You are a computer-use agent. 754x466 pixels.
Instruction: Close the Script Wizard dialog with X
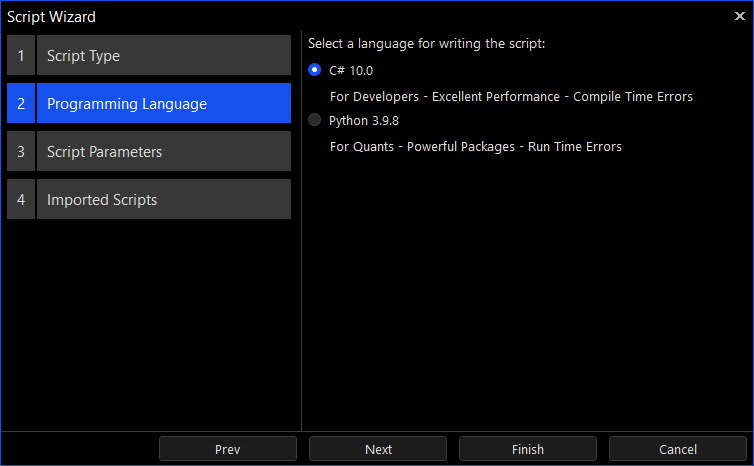739,16
